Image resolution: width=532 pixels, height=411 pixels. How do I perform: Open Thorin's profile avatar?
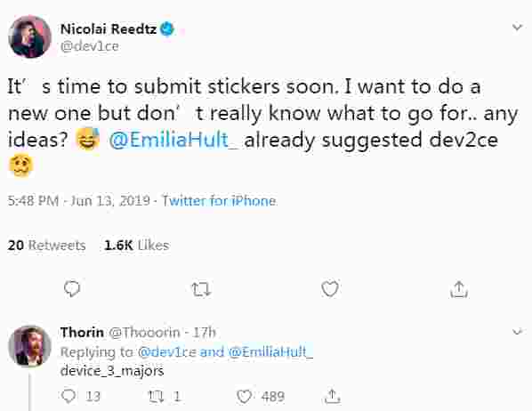30,346
